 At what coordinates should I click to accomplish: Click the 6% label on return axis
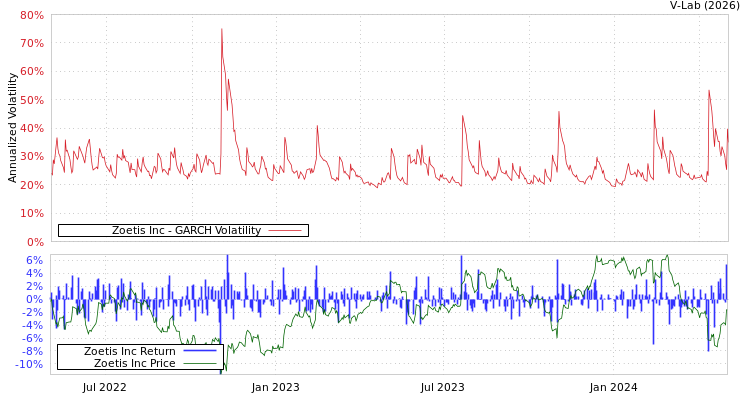(34, 260)
